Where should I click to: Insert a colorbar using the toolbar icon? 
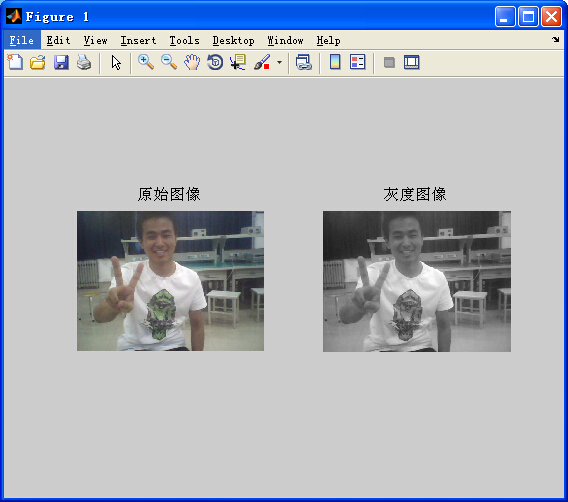[335, 62]
